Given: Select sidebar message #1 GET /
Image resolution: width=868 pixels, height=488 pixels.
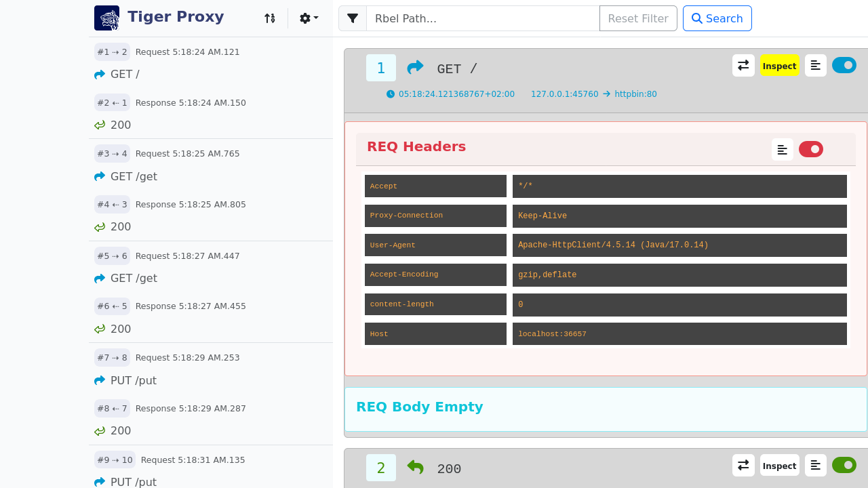Looking at the screenshot, I should point(125,75).
